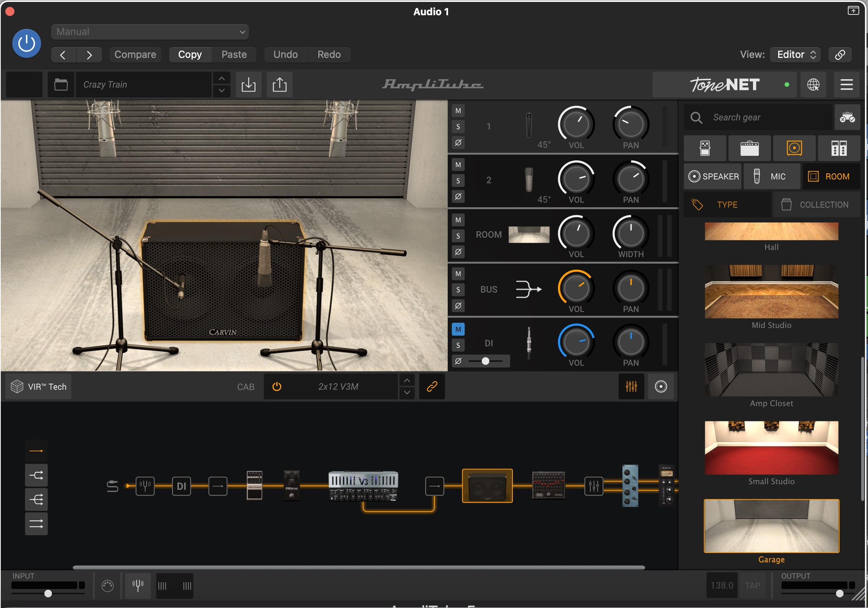Viewport: 868px width, 608px height.
Task: Choose the Mid Studio room
Action: (771, 292)
